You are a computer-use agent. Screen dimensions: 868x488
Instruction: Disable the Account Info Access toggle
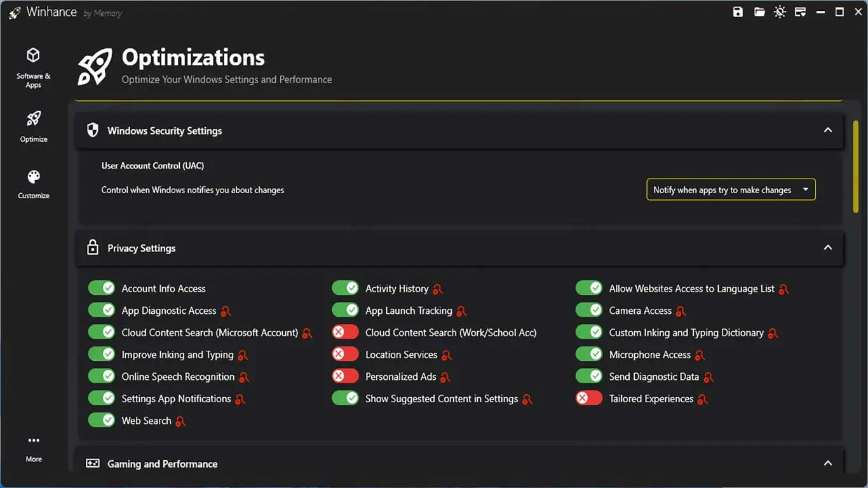point(101,288)
